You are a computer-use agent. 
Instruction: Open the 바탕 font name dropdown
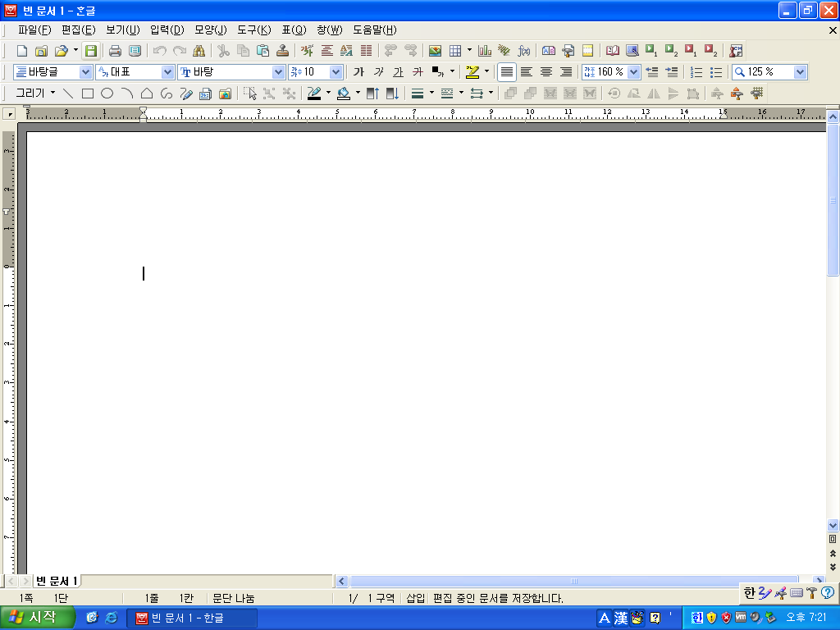click(278, 72)
